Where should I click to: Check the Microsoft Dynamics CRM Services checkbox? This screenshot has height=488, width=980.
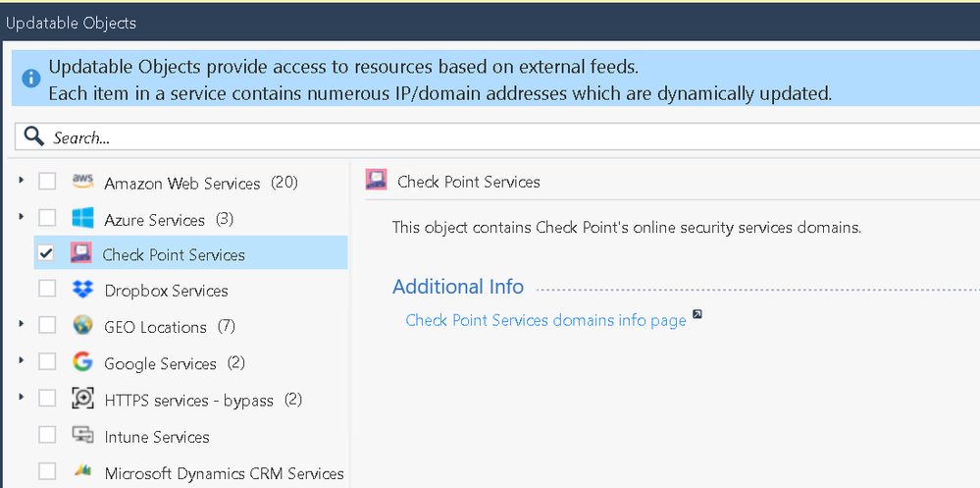(x=47, y=470)
